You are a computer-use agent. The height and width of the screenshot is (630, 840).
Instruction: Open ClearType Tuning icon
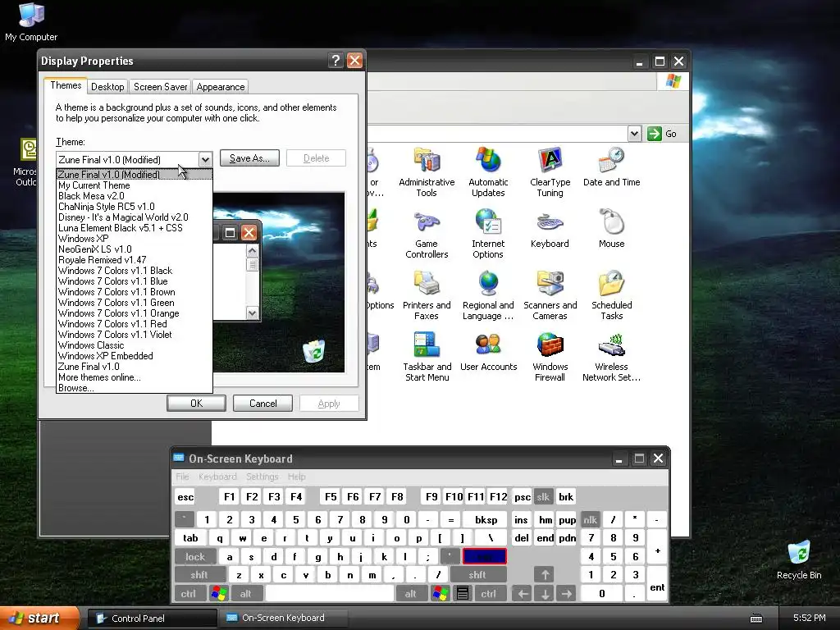pyautogui.click(x=550, y=172)
